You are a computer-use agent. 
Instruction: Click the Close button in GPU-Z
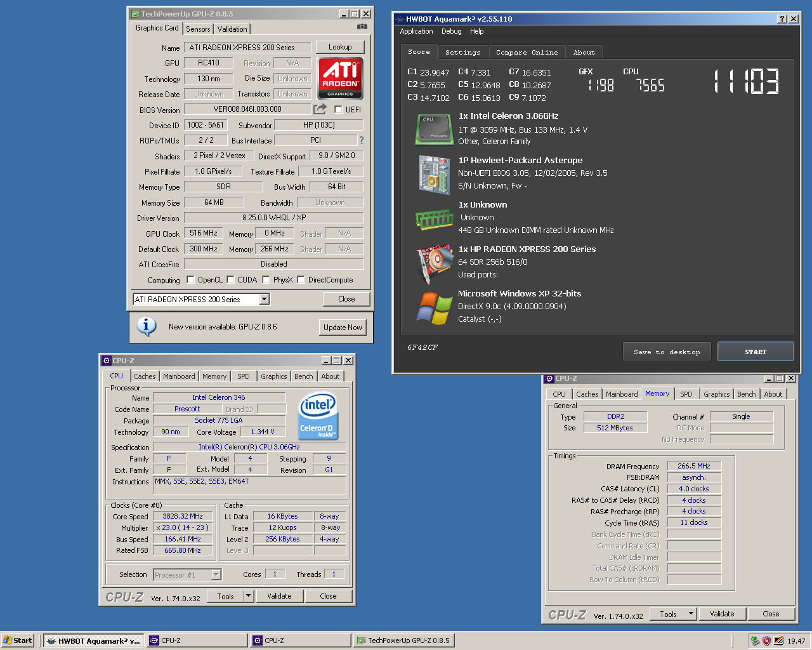point(346,299)
